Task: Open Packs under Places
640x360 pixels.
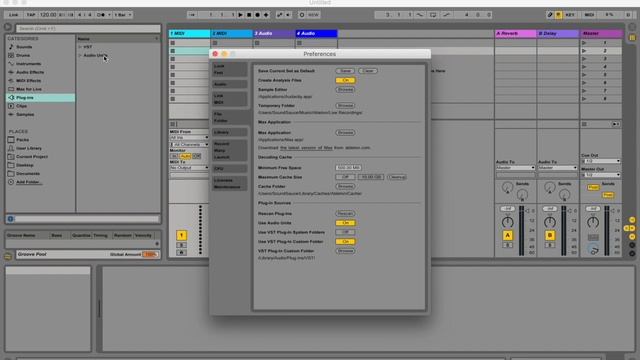Action: click(22, 140)
